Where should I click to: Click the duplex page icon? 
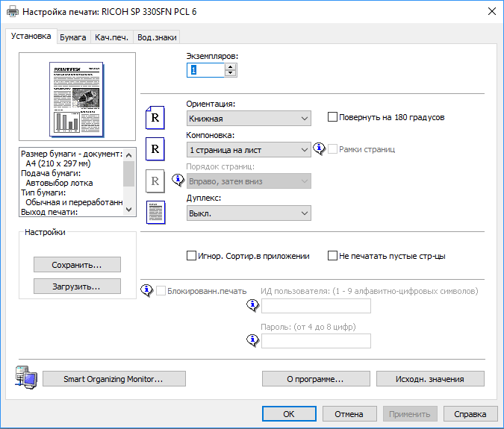click(155, 213)
